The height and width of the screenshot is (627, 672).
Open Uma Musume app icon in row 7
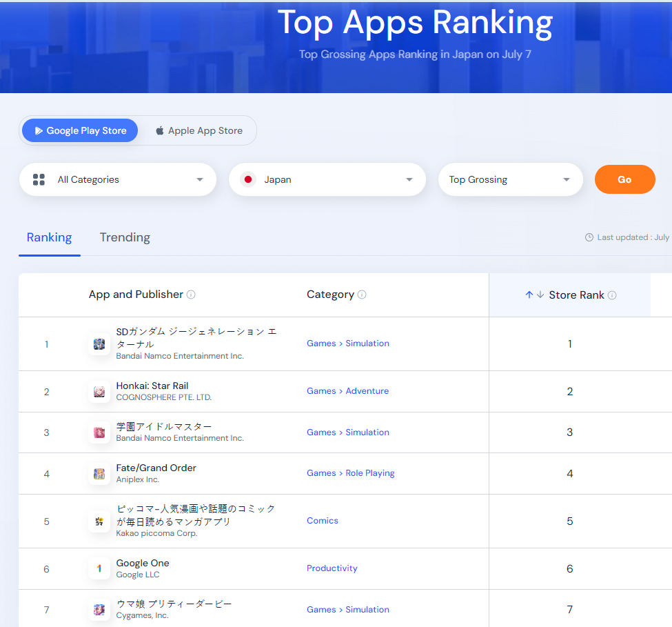(99, 610)
